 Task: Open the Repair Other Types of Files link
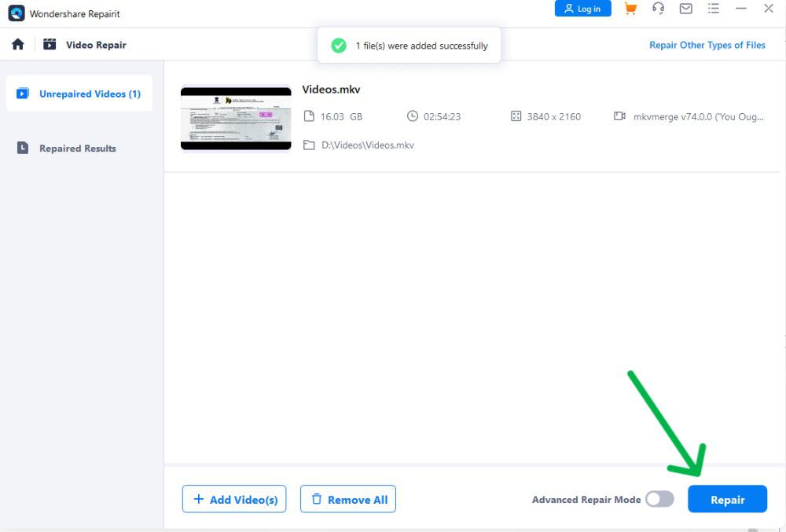[x=707, y=45]
